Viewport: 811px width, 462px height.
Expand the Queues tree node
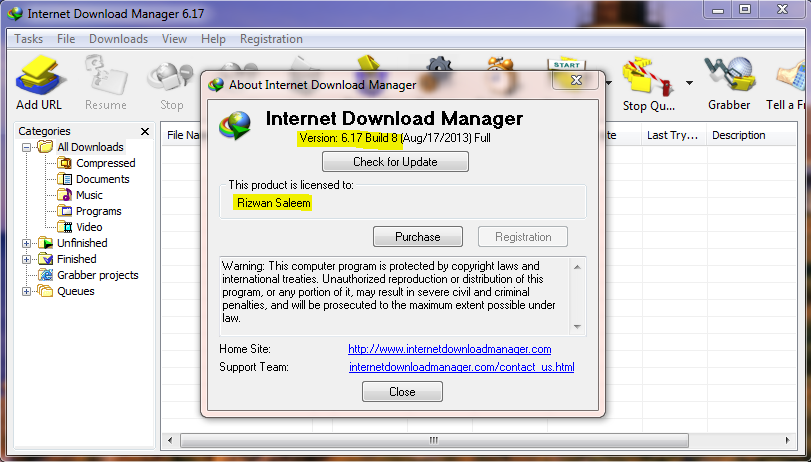tap(26, 291)
